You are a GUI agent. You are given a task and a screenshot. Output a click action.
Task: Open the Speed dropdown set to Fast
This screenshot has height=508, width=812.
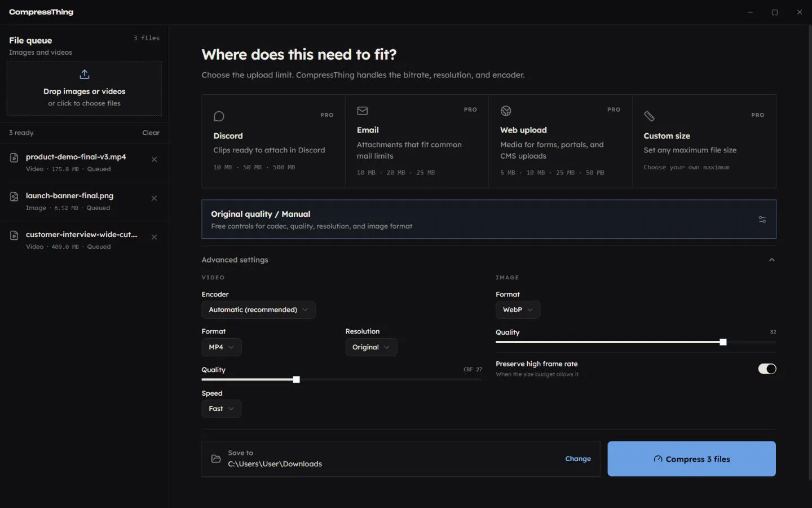point(221,409)
